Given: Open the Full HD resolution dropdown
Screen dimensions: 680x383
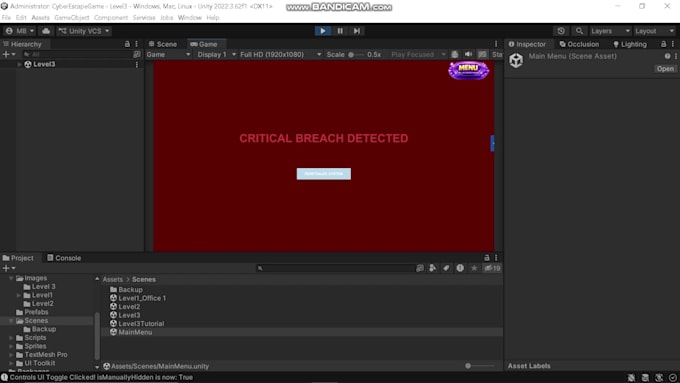Looking at the screenshot, I should click(x=281, y=54).
